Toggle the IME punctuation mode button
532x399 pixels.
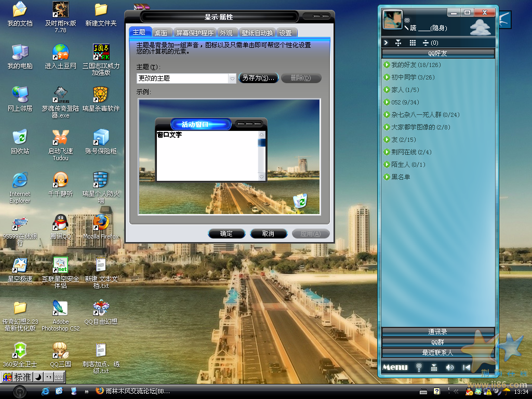click(x=48, y=377)
